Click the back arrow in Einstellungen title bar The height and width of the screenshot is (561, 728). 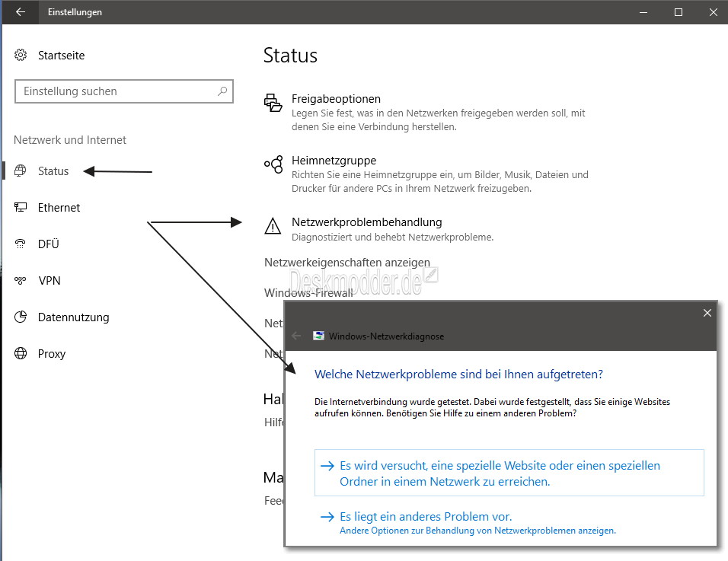tap(21, 12)
